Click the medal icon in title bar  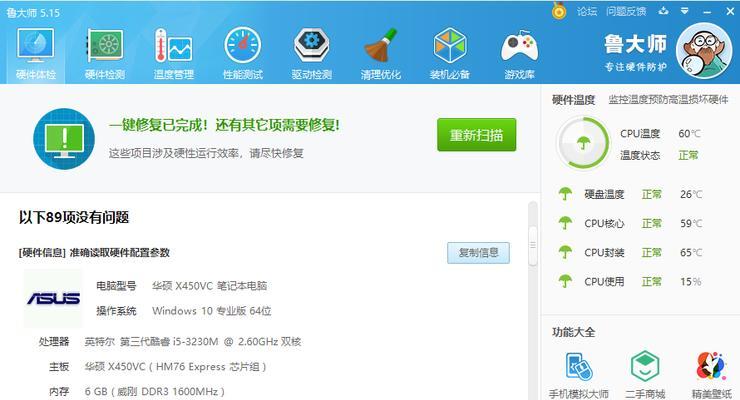point(559,11)
